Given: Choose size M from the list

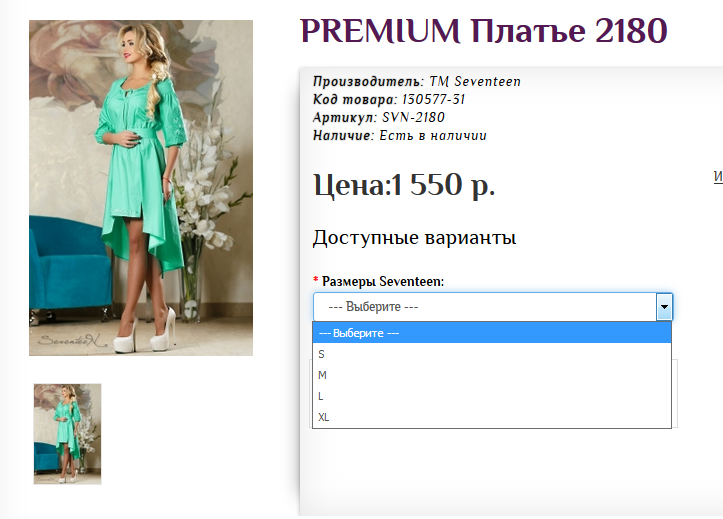Looking at the screenshot, I should click(492, 375).
